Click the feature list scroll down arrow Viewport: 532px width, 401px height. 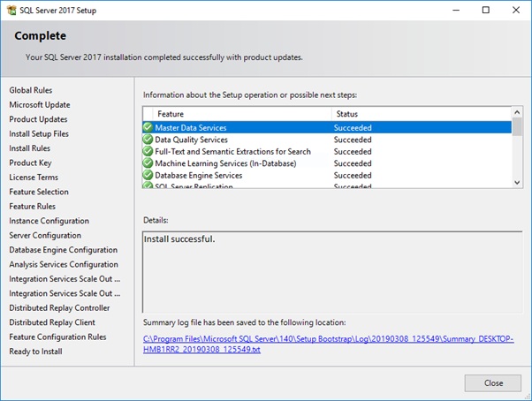(x=517, y=182)
